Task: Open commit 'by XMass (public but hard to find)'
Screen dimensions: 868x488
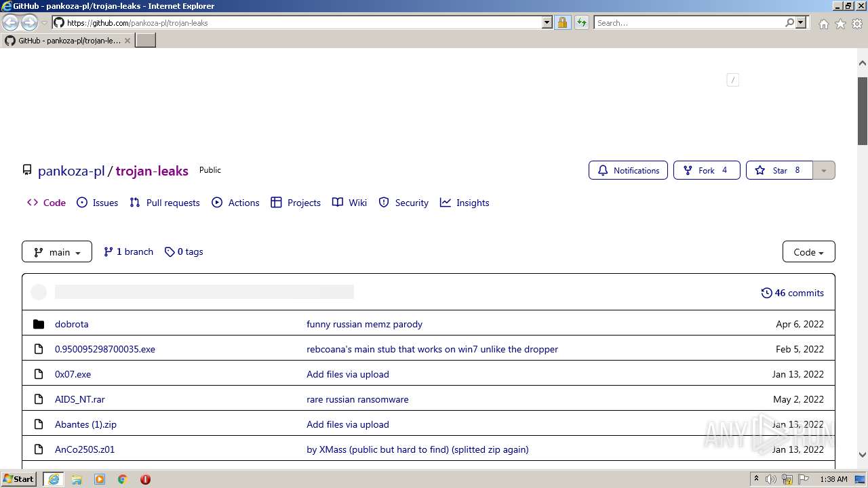Action: (x=417, y=449)
